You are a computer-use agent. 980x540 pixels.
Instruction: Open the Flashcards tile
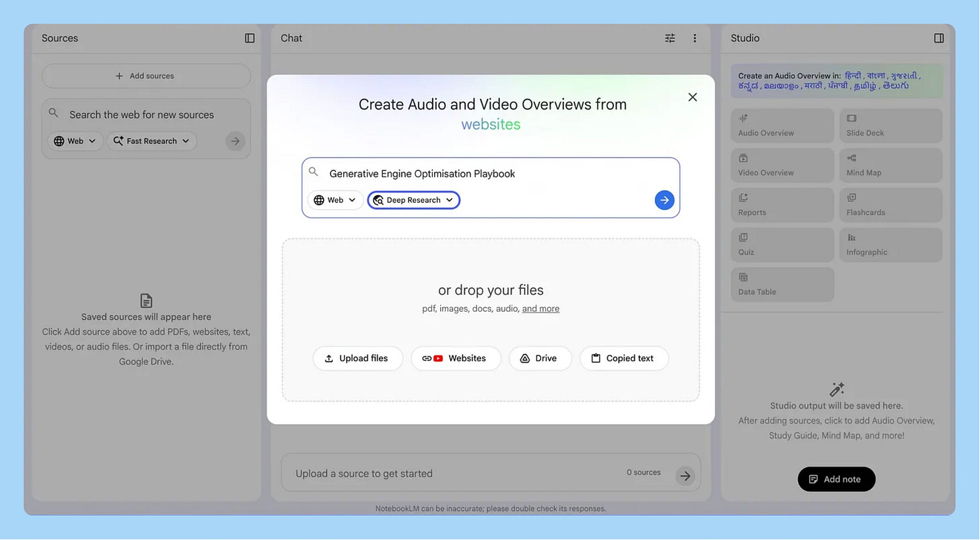coord(890,205)
